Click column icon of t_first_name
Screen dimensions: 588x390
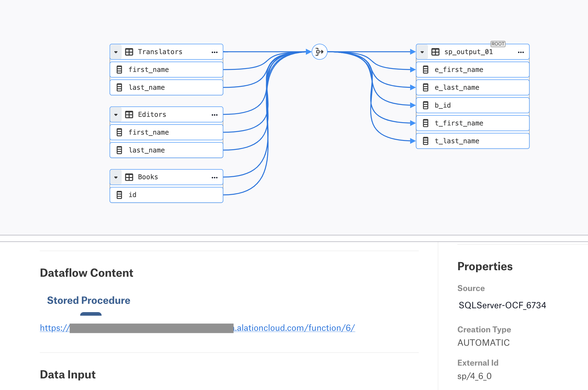coord(426,123)
